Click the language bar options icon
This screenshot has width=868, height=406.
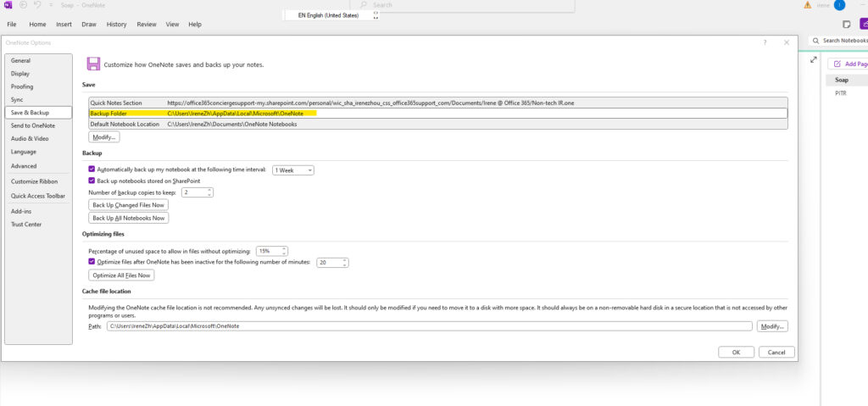(376, 15)
